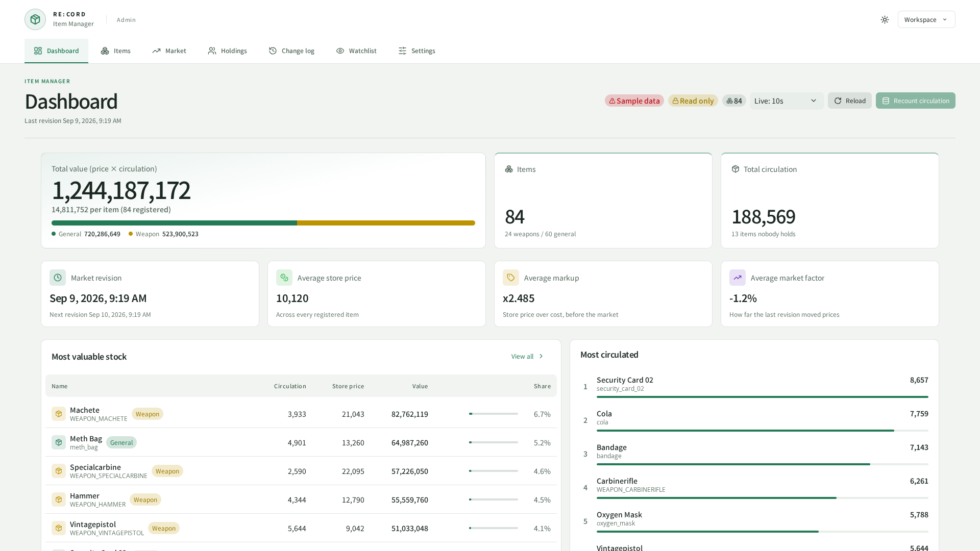Click the Circulation column header
980x551 pixels.
(290, 386)
